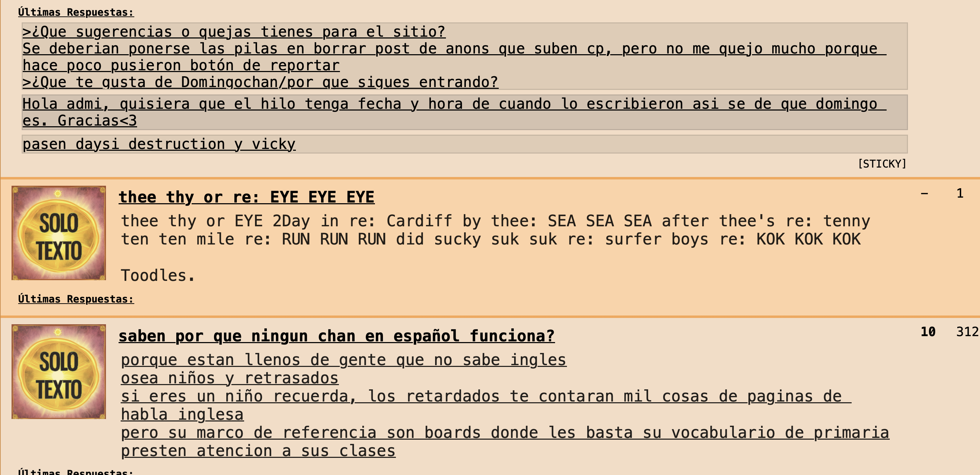Open the reply starting "Hola admi, quisiera"
This screenshot has width=980, height=475.
(x=453, y=104)
